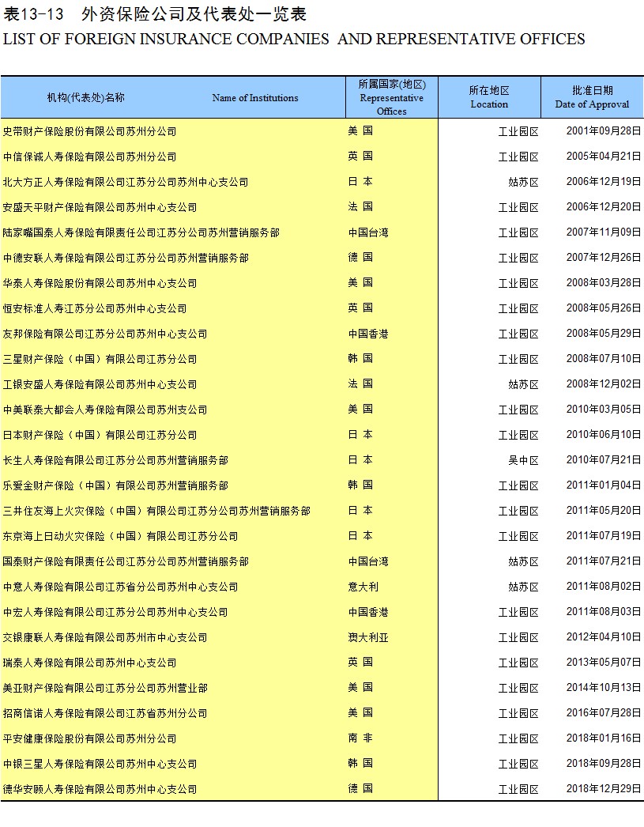Select 平安健康保险股份有限公司苏州分公司 cell
Viewport: 644px width, 827px height.
tap(89, 739)
